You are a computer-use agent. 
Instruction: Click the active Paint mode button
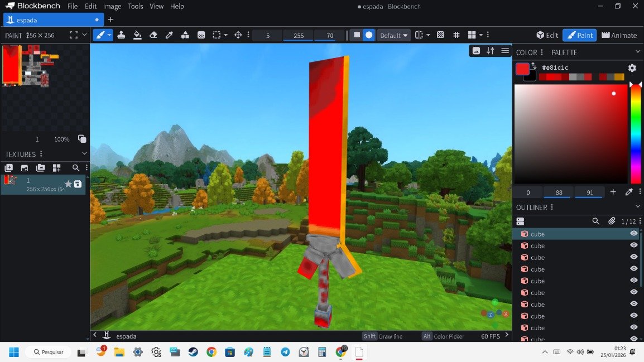click(579, 35)
